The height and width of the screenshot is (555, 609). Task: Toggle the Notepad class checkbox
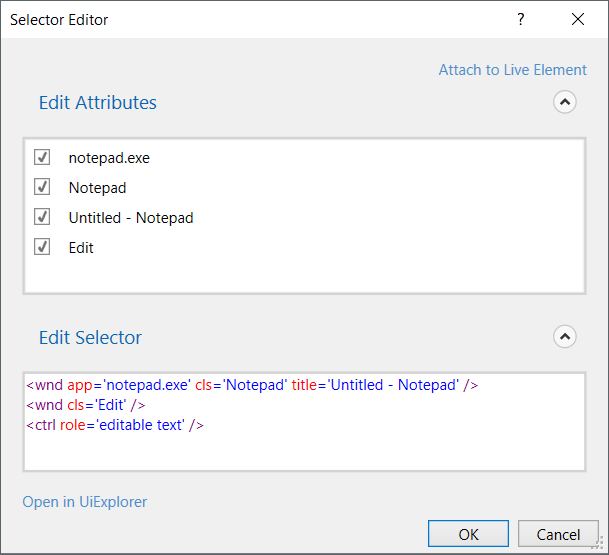tap(42, 187)
